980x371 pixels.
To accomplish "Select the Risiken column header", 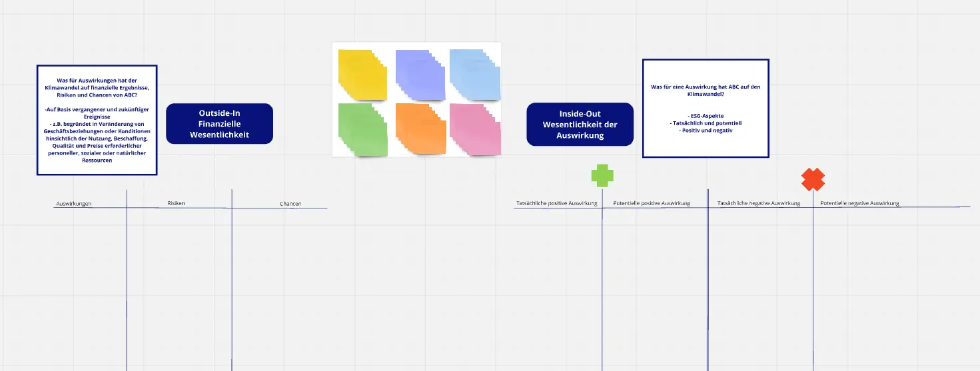I will (x=176, y=203).
